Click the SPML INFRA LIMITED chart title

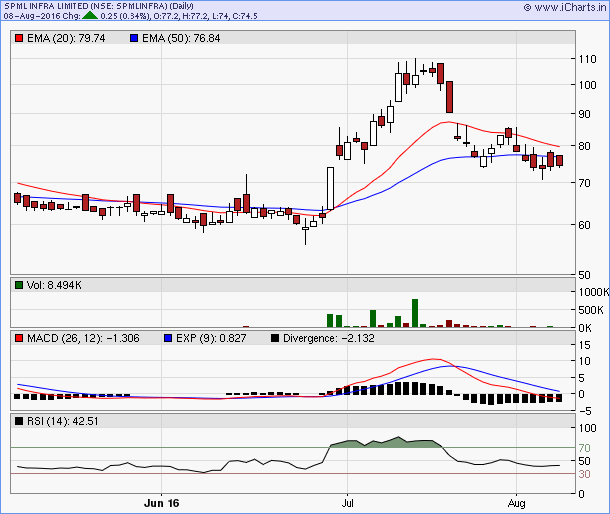pyautogui.click(x=99, y=6)
